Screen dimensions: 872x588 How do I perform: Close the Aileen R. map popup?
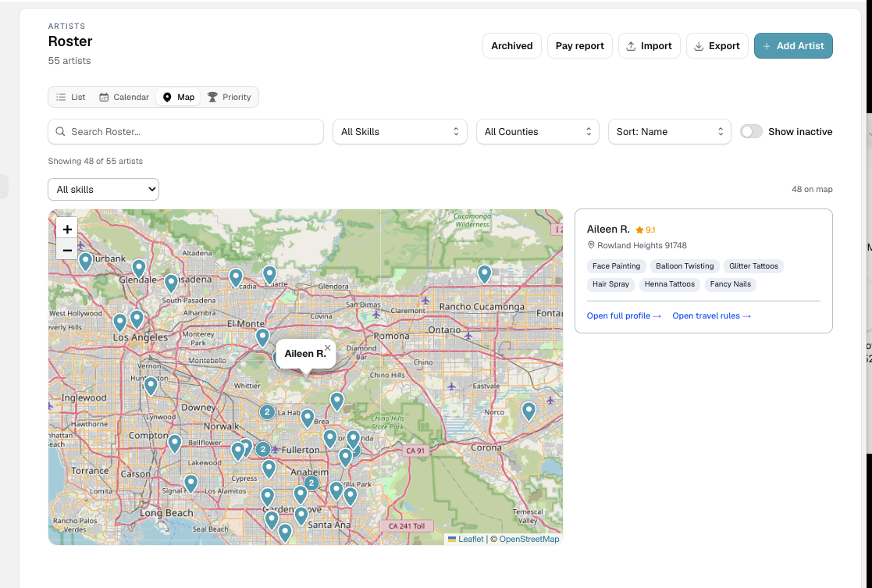pos(328,347)
